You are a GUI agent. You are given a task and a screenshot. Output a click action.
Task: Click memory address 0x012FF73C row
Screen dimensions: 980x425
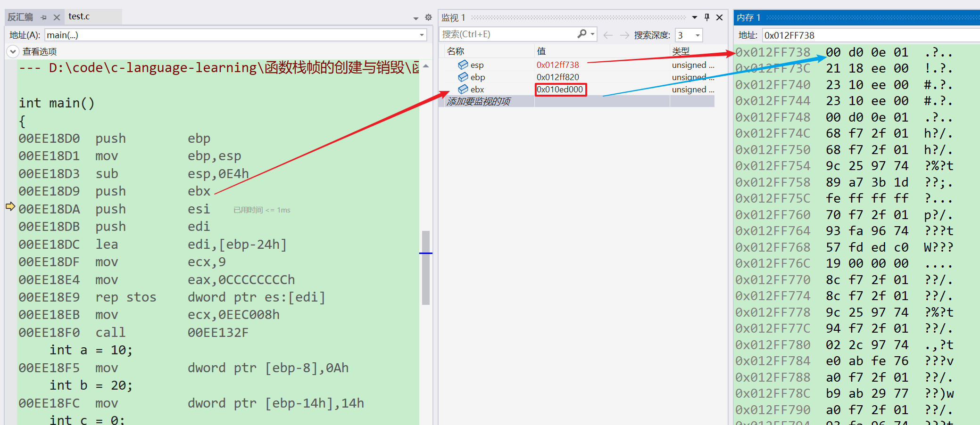[772, 68]
